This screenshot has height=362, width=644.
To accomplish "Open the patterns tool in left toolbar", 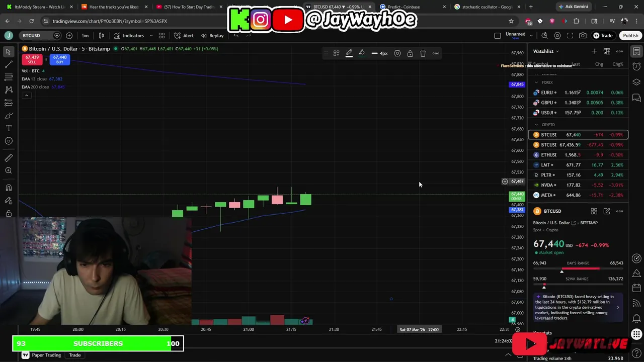I will [x=9, y=89].
